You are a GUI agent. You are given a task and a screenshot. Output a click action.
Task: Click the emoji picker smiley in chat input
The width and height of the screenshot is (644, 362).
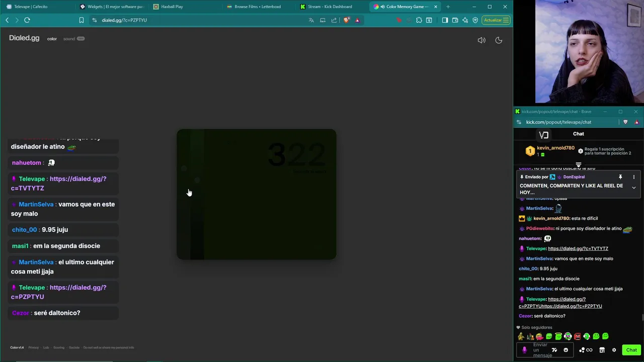[x=566, y=350]
